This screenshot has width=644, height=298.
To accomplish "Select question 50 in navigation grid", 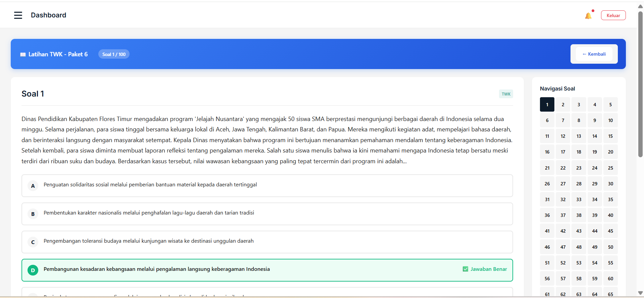I will click(x=610, y=247).
